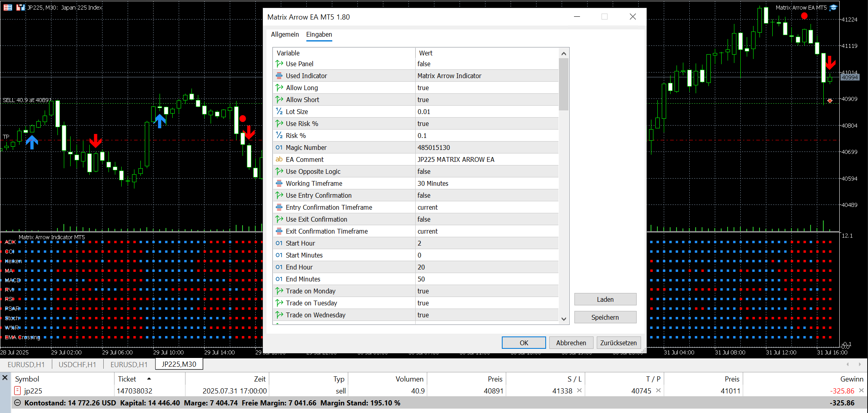Reset inputs with Zurücksetzen
The height and width of the screenshot is (413, 868).
[619, 343]
